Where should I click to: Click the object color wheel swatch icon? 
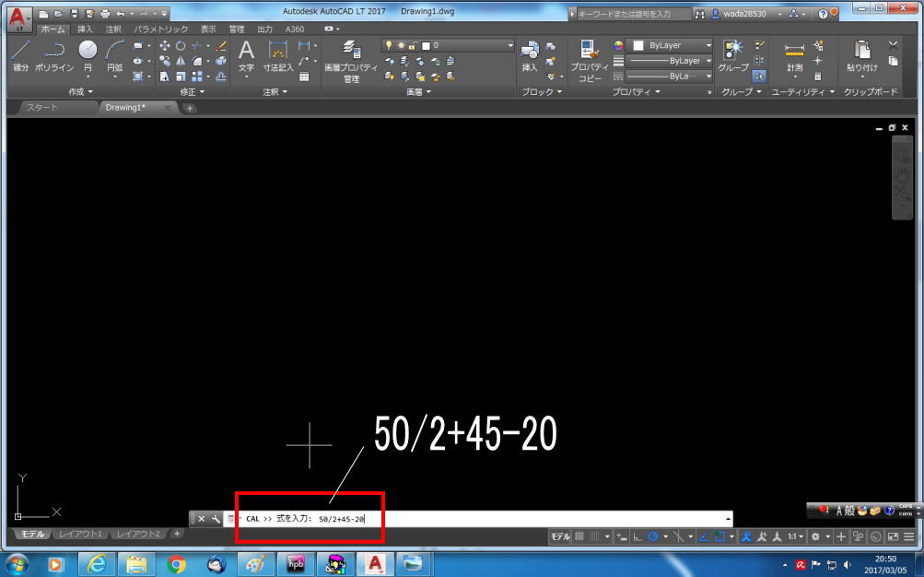618,45
